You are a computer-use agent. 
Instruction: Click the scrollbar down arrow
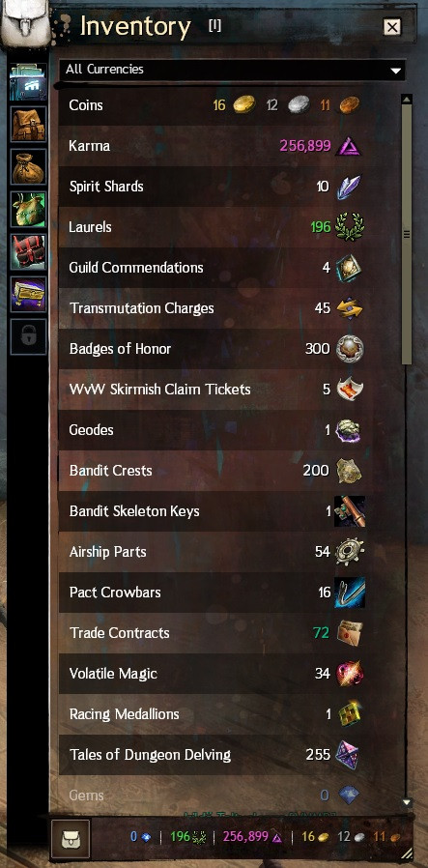pos(407,802)
